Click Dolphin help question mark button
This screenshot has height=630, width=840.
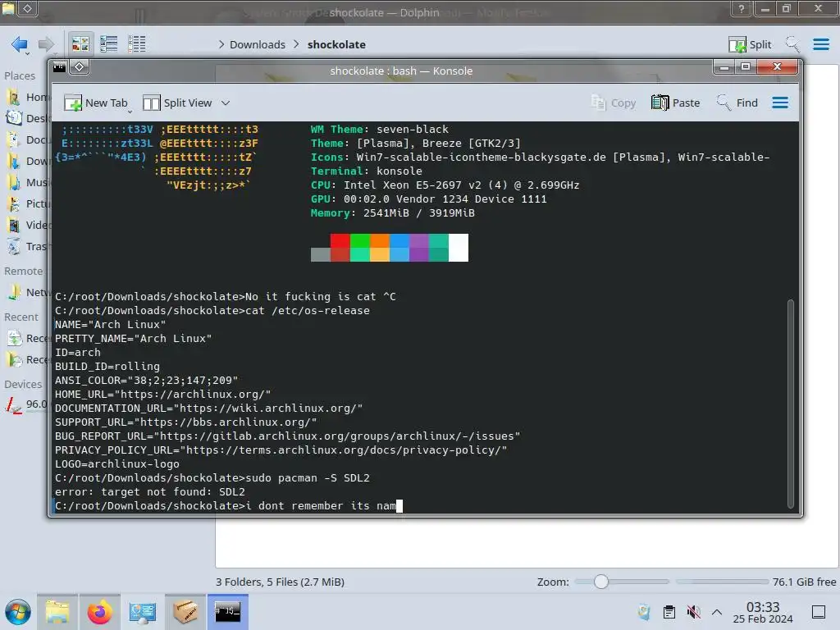pyautogui.click(x=742, y=8)
